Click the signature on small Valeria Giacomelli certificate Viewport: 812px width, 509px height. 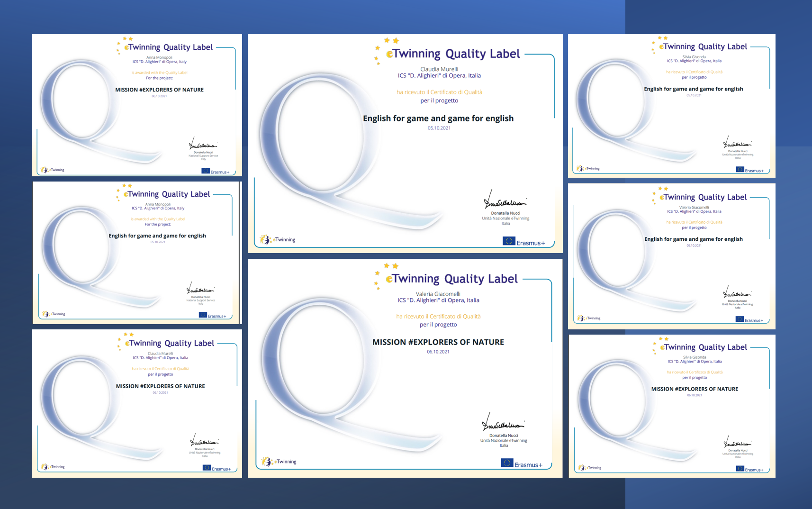tap(737, 293)
